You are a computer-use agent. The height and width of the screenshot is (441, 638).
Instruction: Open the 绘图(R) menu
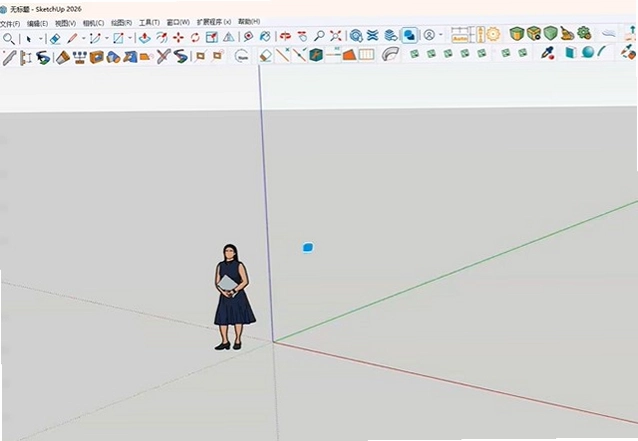point(121,23)
